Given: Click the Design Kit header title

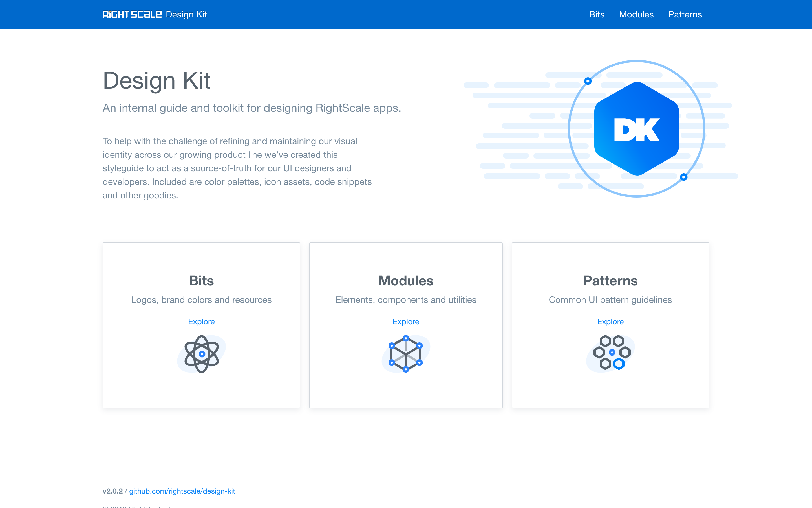Looking at the screenshot, I should [x=186, y=14].
